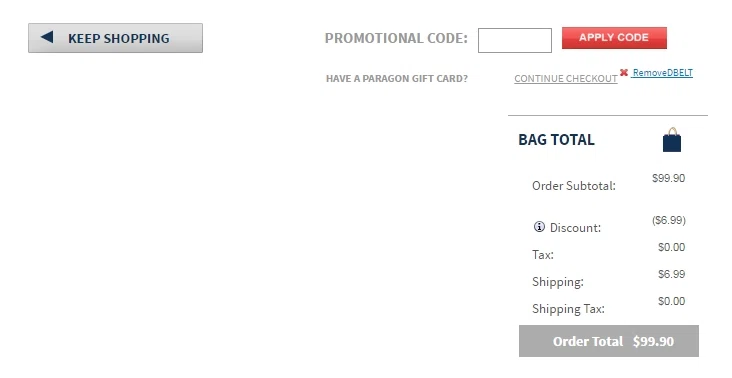Click the Shipping amount $6.99
Viewport: 732px width, 378px height.
tap(672, 274)
